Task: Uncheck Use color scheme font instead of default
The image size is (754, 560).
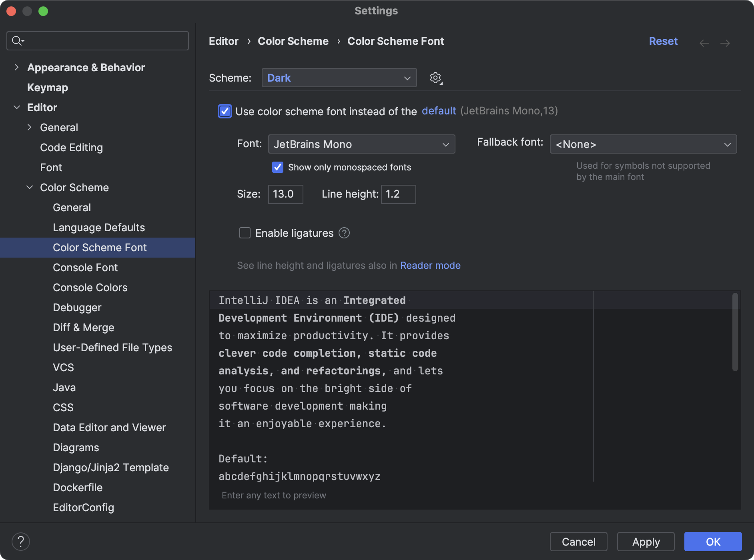Action: 225,111
